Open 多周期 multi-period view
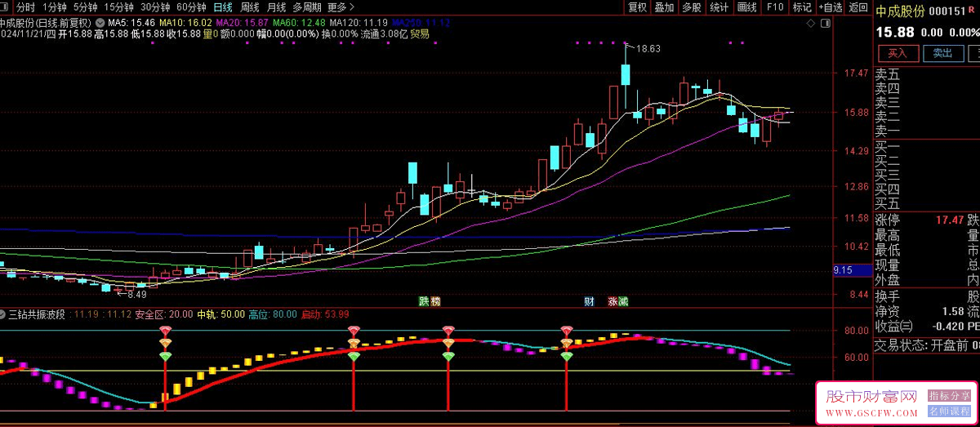 coord(307,7)
